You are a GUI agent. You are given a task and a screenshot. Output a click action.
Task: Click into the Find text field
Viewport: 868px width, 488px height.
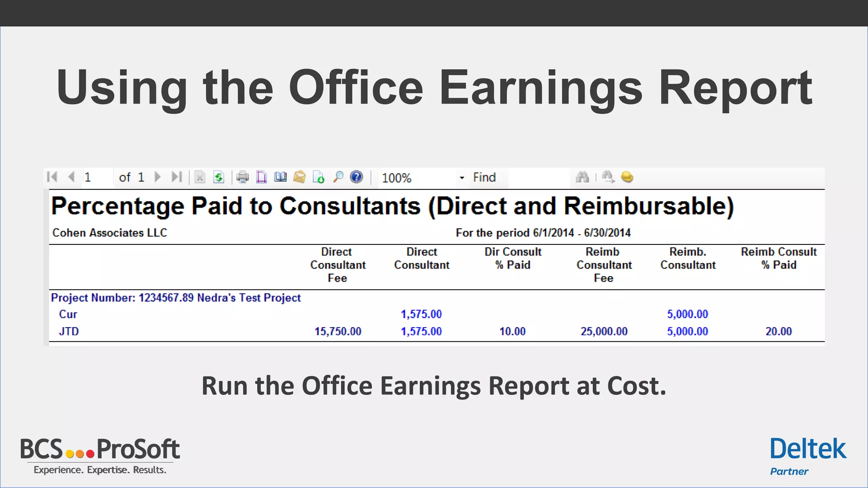[539, 177]
